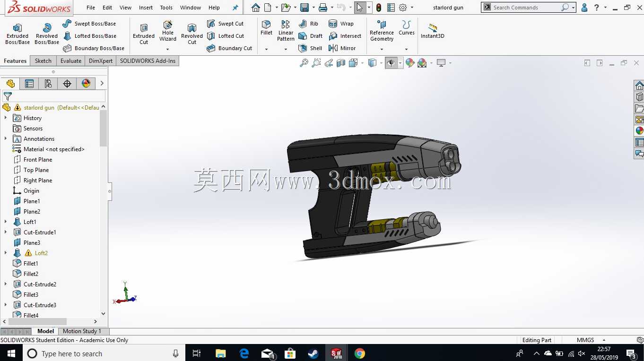Choose the Swept Boss/Base feature
This screenshot has width=644, height=361.
pyautogui.click(x=89, y=24)
